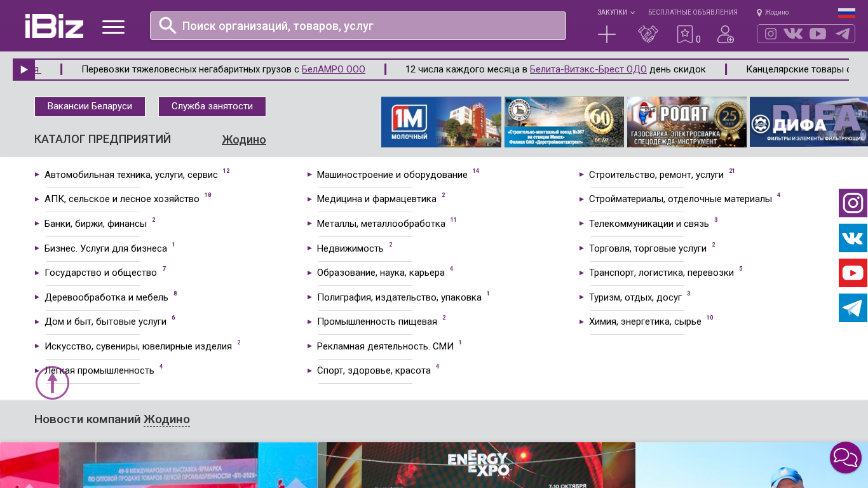Click the scroll-to-top arrow circle
Screen dimensions: 868x488
[52, 383]
